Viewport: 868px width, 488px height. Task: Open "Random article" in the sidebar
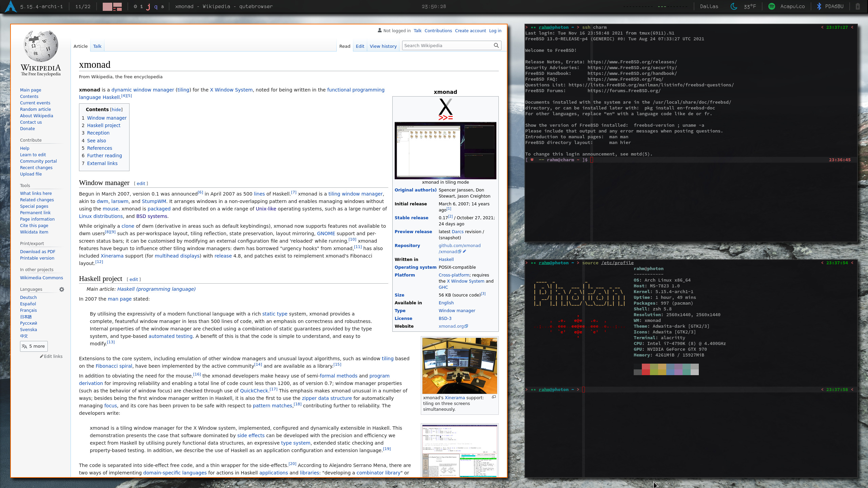pyautogui.click(x=35, y=109)
